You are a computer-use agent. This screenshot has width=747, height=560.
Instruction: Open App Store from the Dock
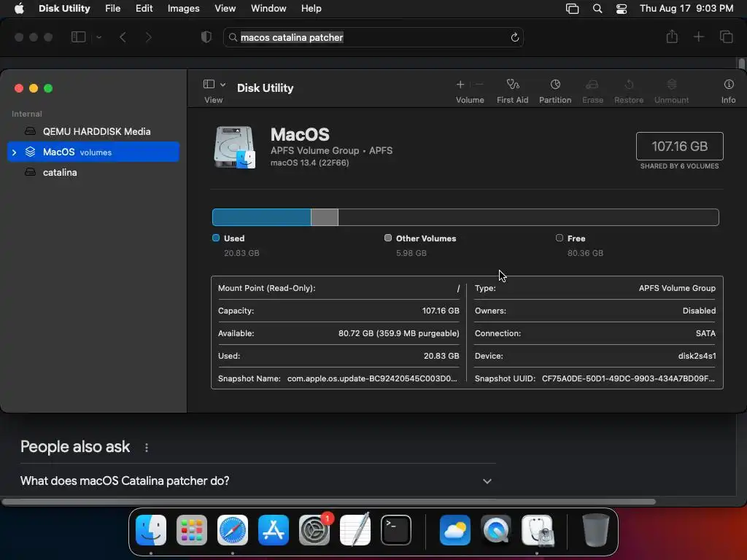274,530
